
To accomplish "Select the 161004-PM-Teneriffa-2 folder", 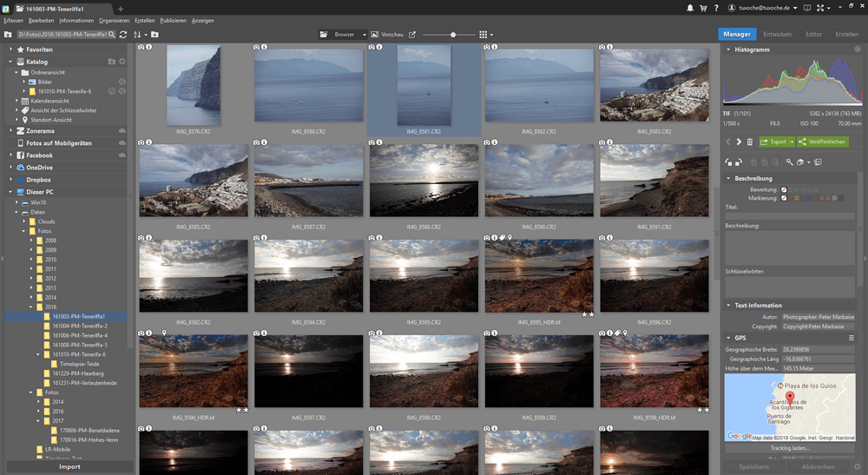I will point(80,327).
